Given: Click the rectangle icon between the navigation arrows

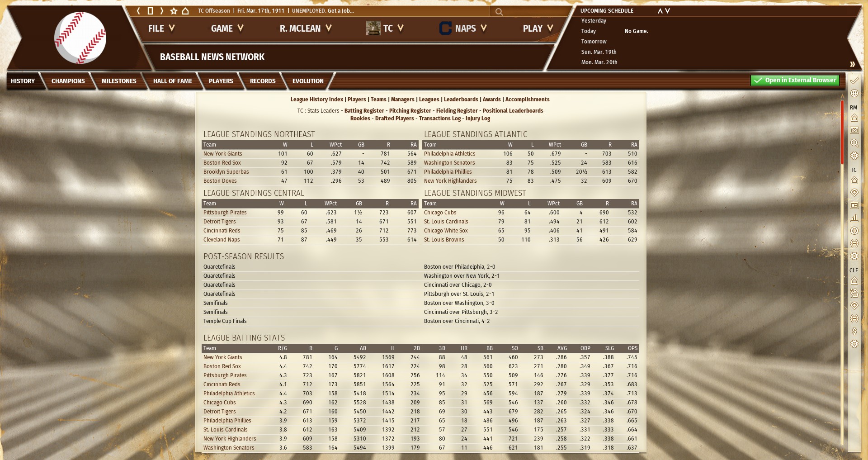Looking at the screenshot, I should tap(150, 11).
